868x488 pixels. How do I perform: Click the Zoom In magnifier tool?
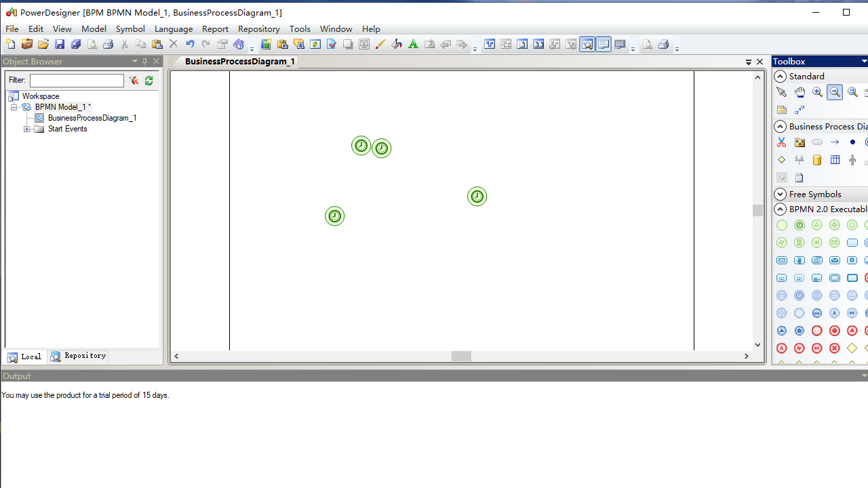(817, 92)
